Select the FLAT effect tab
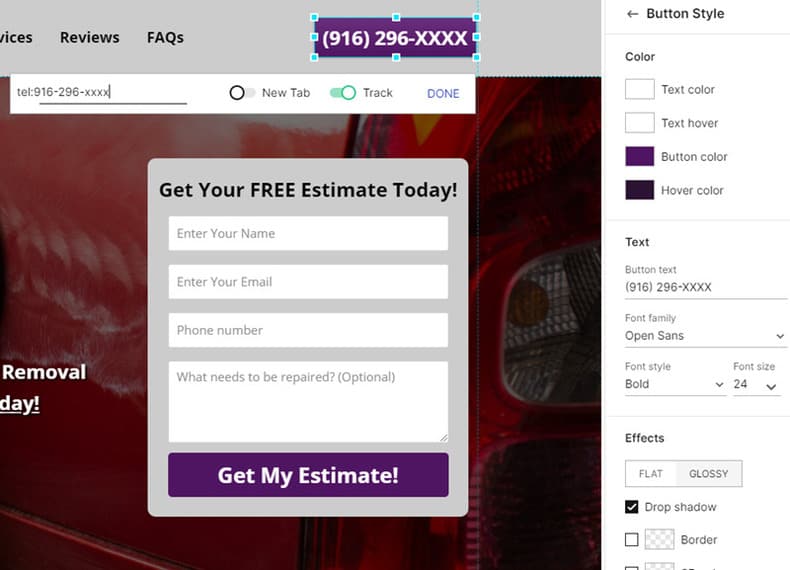The width and height of the screenshot is (790, 570). coord(650,474)
